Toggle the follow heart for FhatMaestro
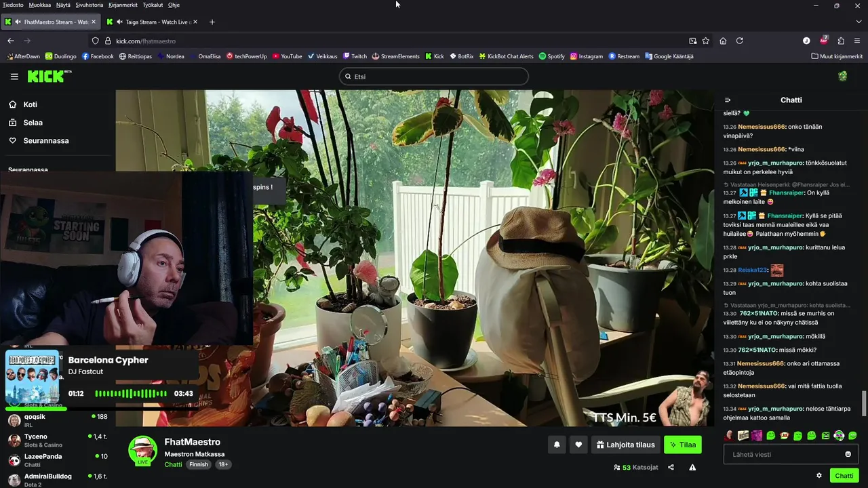The width and height of the screenshot is (868, 488). [x=578, y=445]
